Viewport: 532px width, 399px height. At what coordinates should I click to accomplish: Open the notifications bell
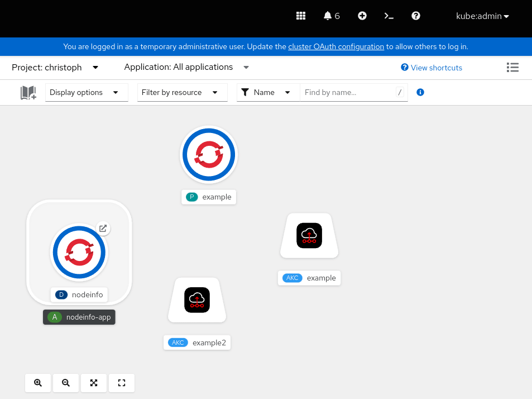tap(332, 16)
